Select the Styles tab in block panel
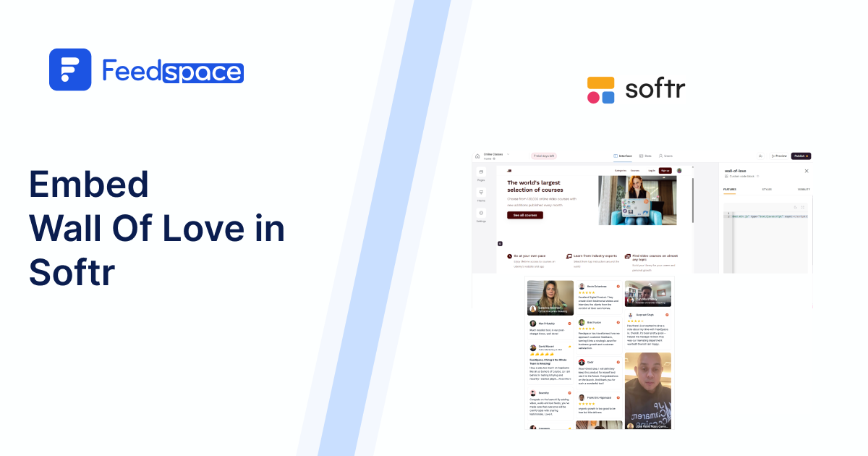868x456 pixels. pyautogui.click(x=767, y=190)
